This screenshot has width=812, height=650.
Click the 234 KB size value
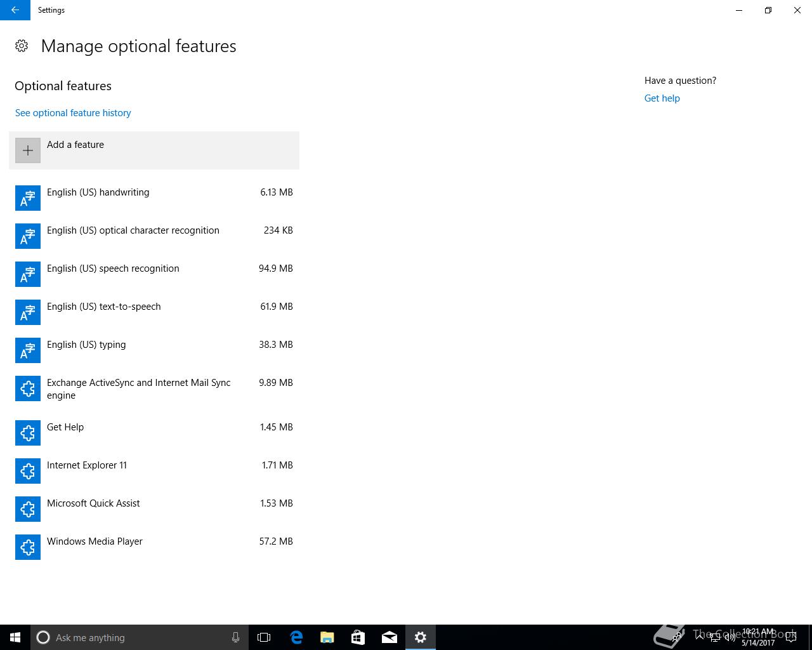(x=278, y=230)
